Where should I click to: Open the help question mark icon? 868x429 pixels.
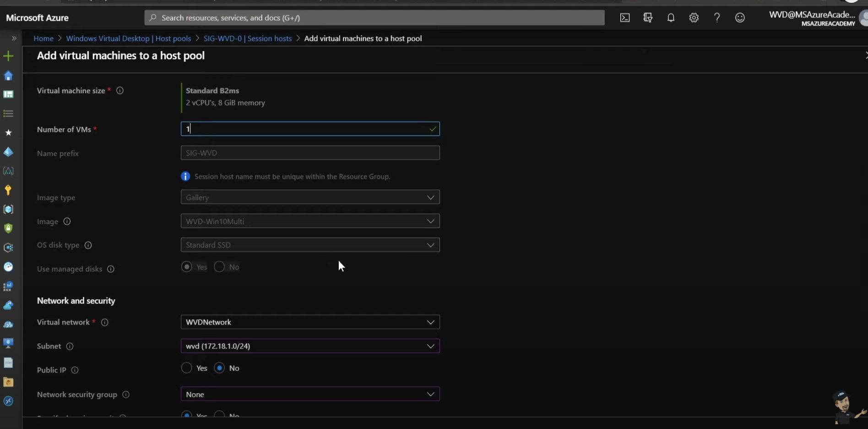click(717, 18)
